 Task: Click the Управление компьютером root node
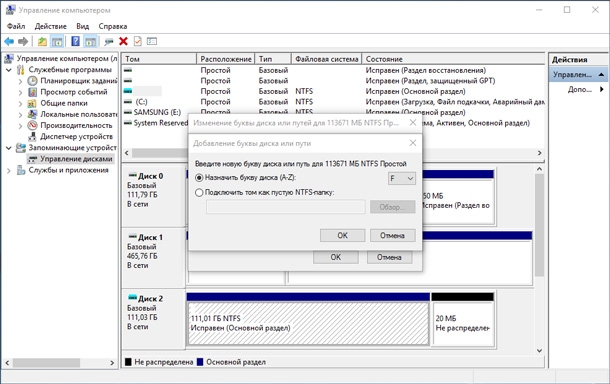click(66, 58)
